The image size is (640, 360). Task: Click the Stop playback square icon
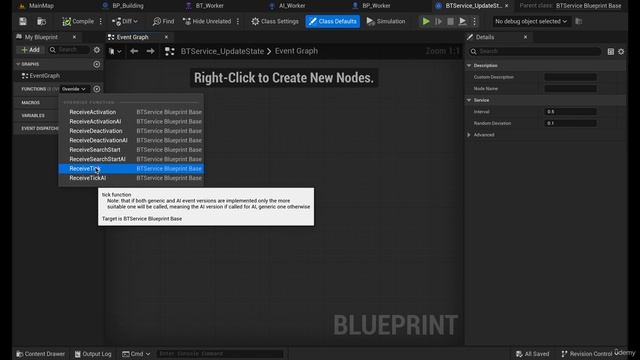tap(450, 21)
